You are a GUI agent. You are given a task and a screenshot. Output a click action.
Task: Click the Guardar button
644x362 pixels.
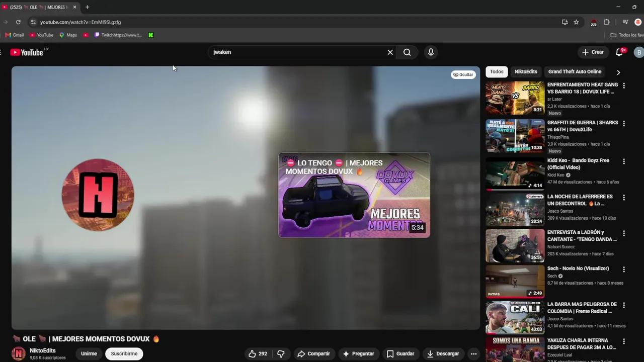click(x=400, y=354)
